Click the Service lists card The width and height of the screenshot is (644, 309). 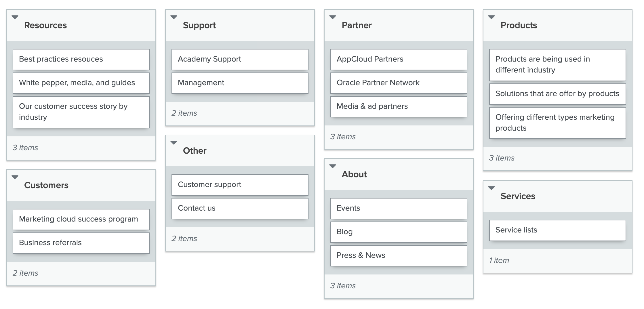click(x=557, y=230)
